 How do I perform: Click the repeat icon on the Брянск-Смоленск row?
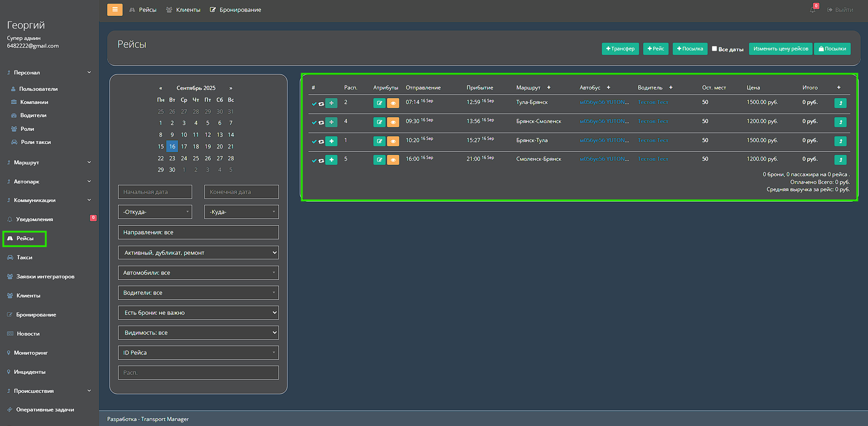[321, 123]
